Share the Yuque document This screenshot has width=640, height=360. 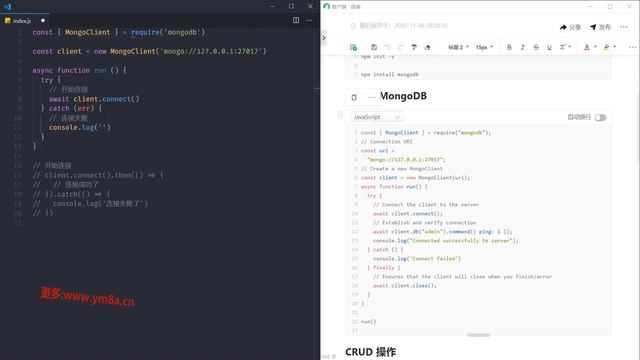570,27
